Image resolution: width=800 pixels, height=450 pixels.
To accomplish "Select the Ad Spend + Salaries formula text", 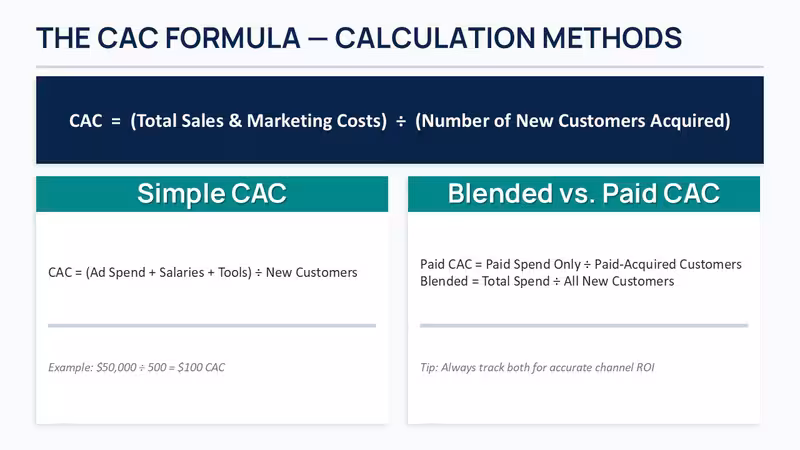I will pos(203,272).
